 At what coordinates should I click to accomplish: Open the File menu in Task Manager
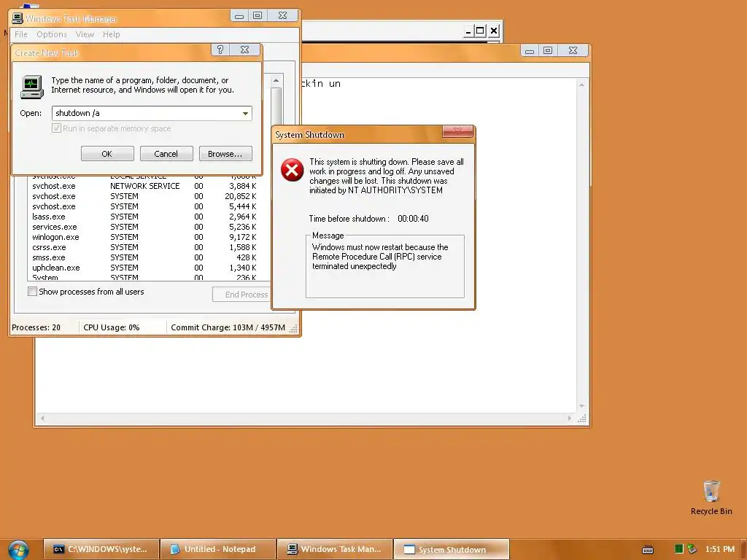21,34
